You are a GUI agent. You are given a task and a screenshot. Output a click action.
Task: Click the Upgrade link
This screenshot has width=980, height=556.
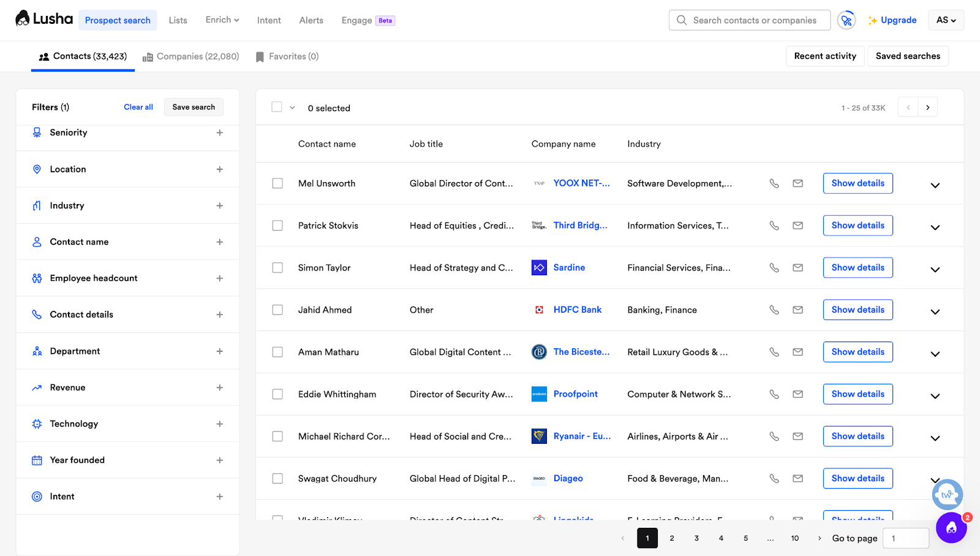coord(892,20)
